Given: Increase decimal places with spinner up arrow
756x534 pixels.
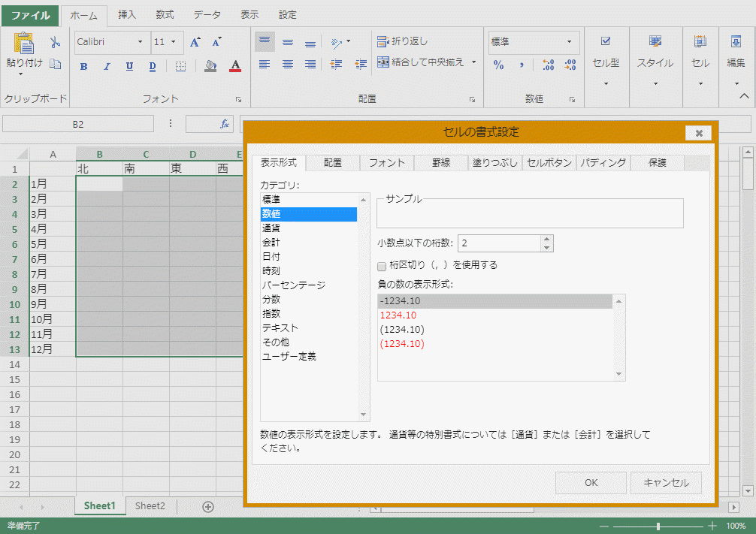Looking at the screenshot, I should click(x=546, y=240).
